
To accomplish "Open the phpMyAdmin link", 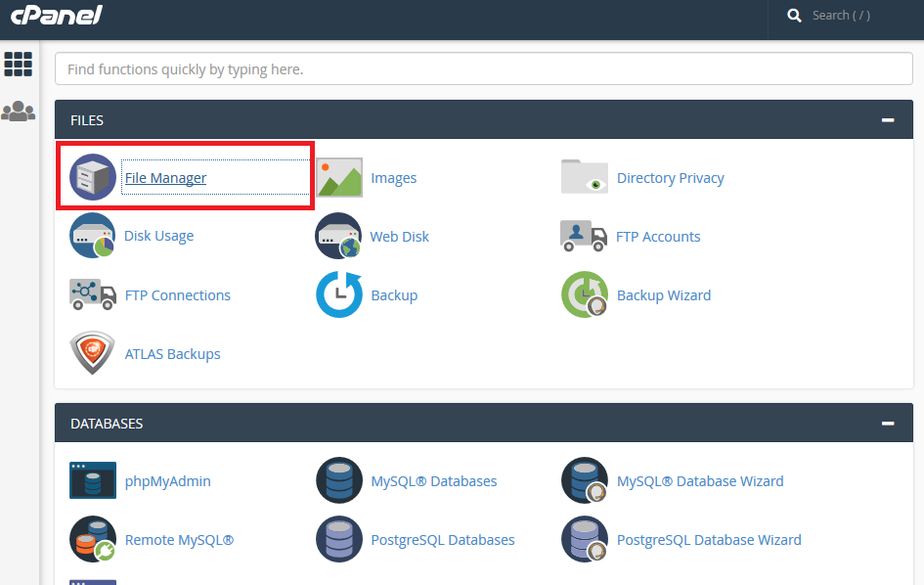I will click(168, 481).
